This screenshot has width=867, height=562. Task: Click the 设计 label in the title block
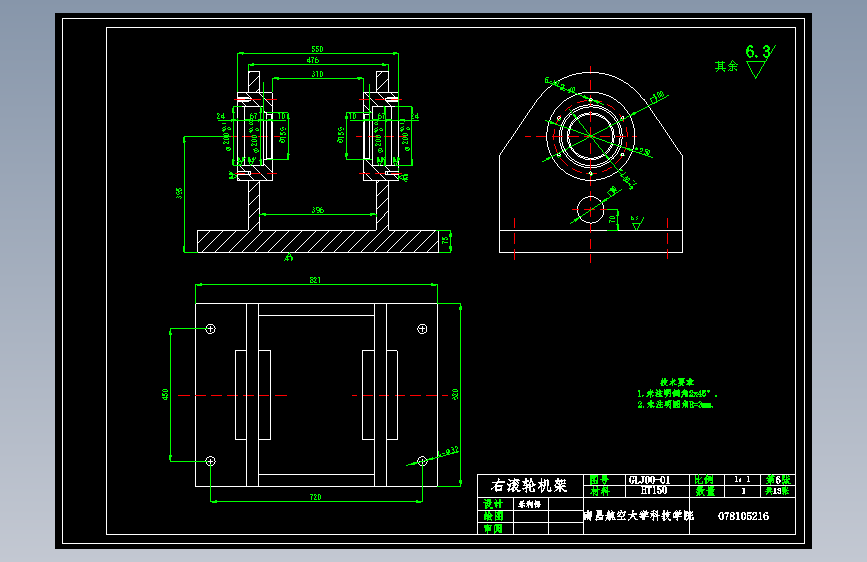click(x=493, y=504)
